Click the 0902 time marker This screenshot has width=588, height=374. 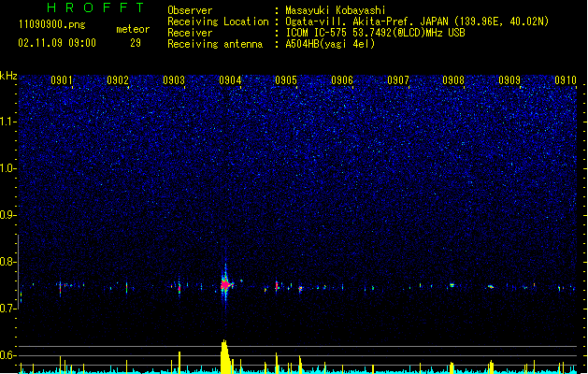click(118, 79)
